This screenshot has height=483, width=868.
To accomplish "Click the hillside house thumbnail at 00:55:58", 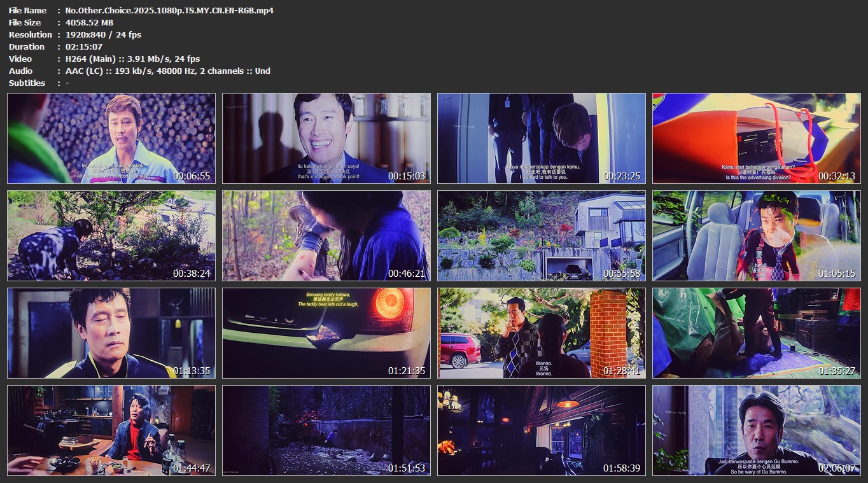I will 542,235.
